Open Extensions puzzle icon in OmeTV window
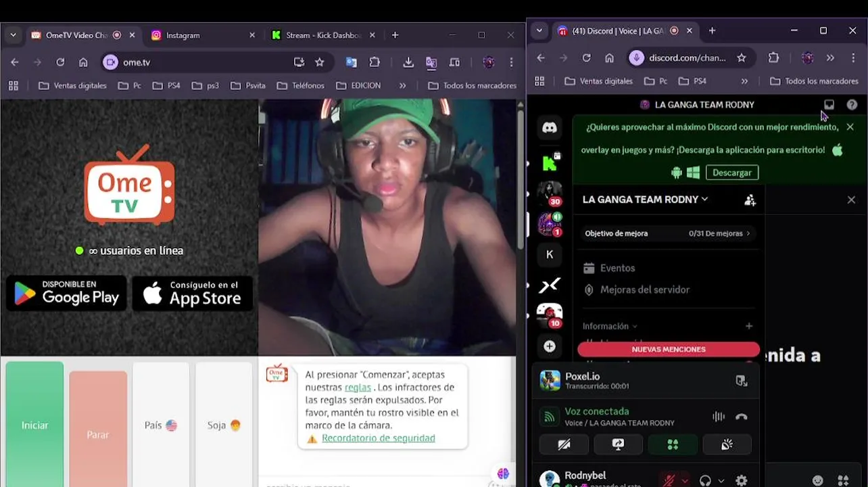 (375, 62)
